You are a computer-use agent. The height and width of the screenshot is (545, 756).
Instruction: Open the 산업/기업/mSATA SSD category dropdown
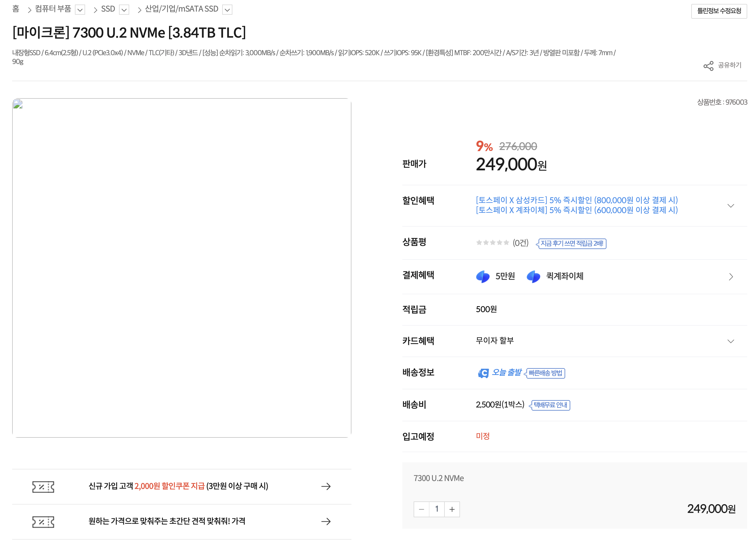pos(227,10)
